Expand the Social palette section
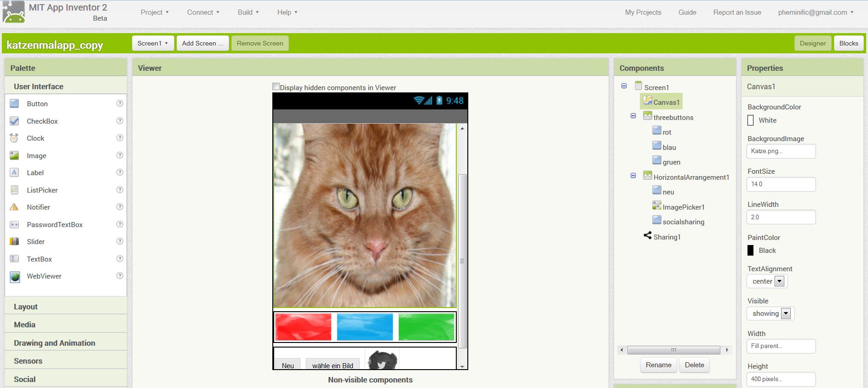The width and height of the screenshot is (868, 388). tap(66, 379)
